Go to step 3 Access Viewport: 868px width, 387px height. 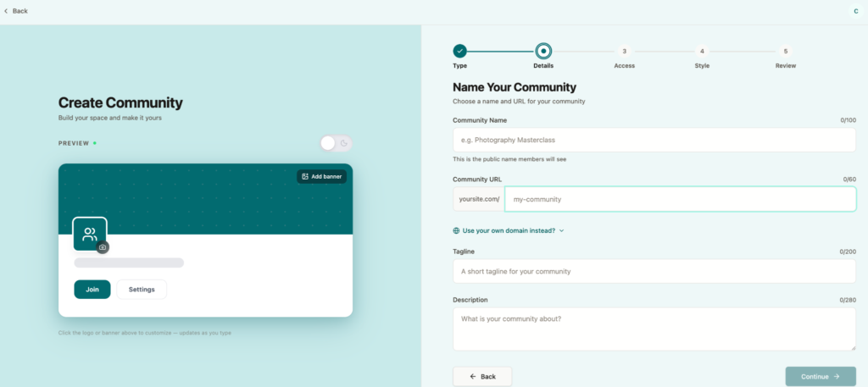click(624, 51)
